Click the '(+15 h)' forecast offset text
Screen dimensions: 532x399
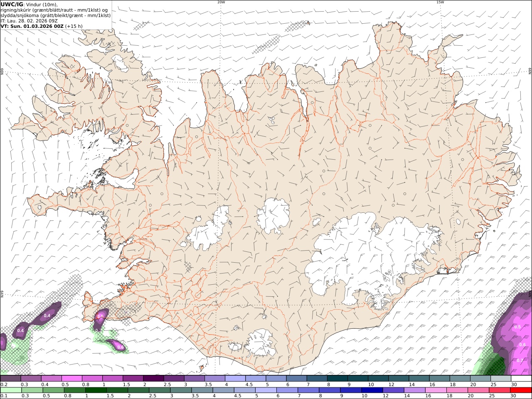tap(74, 26)
